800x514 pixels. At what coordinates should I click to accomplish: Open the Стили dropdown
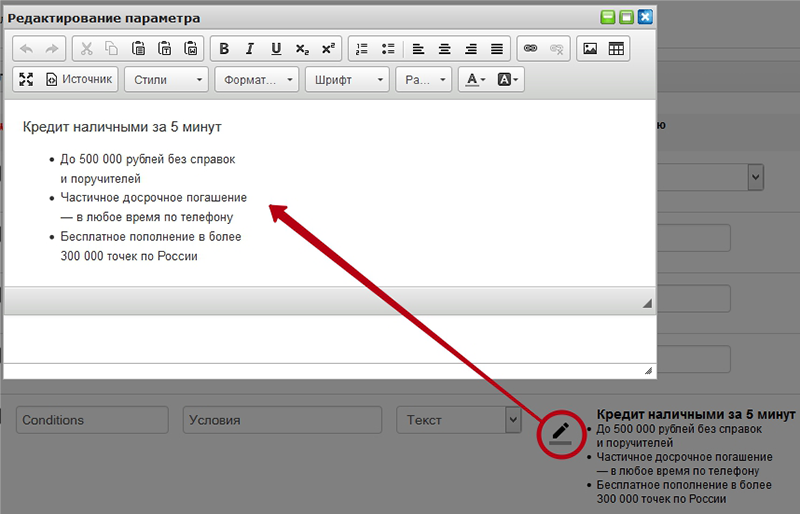[x=166, y=79]
